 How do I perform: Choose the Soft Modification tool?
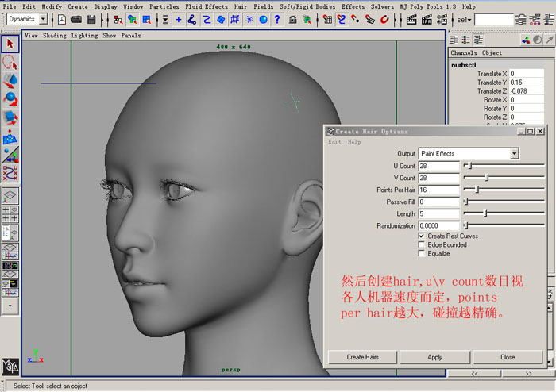coord(10,136)
